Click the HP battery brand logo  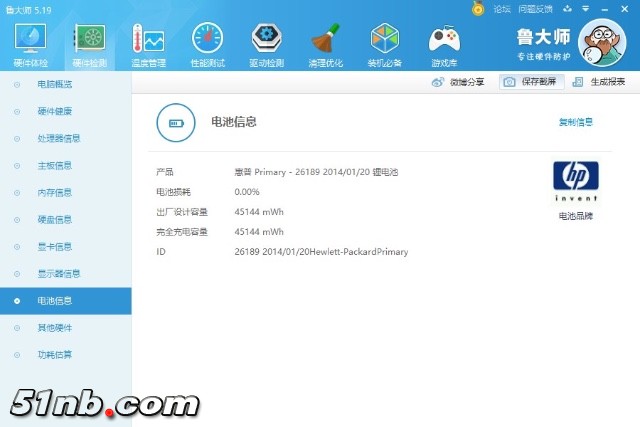coord(575,180)
